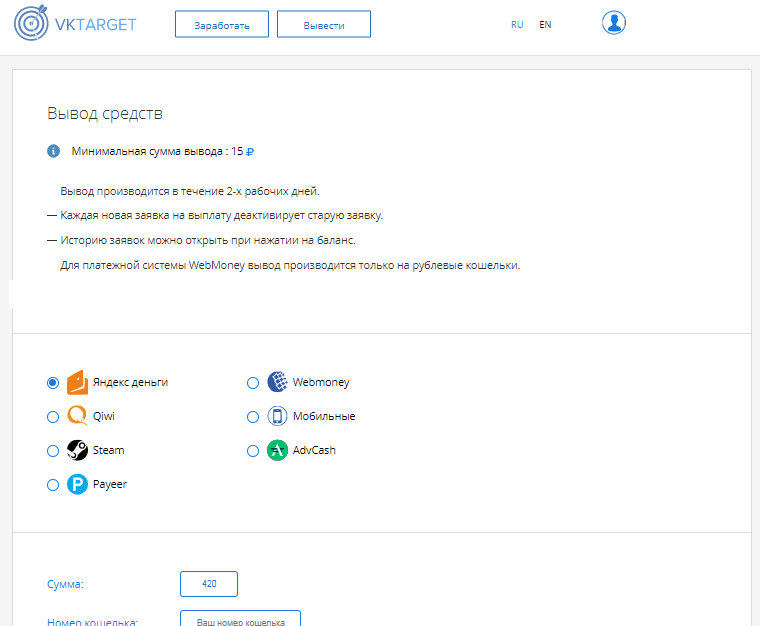The image size is (760, 626).
Task: Click the AdvCash green logo icon
Action: coord(277,450)
